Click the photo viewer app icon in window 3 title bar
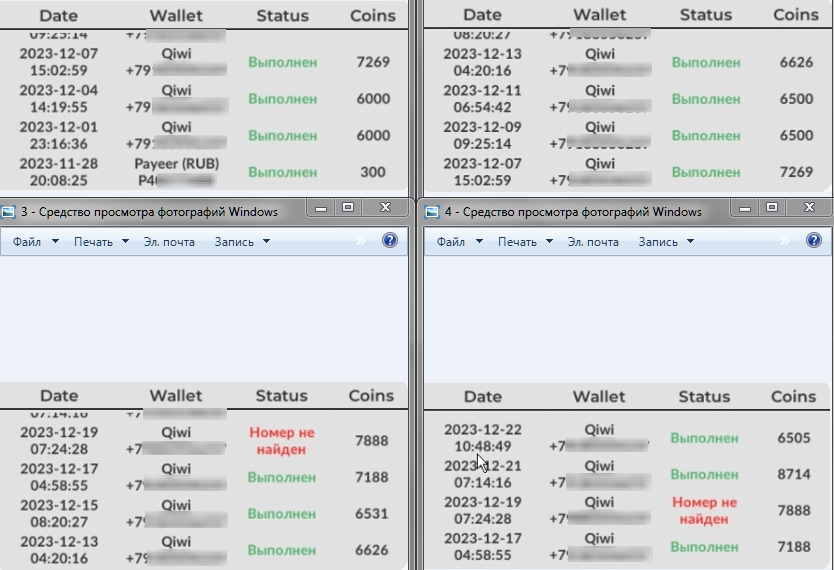This screenshot has width=834, height=570. pyautogui.click(x=9, y=212)
